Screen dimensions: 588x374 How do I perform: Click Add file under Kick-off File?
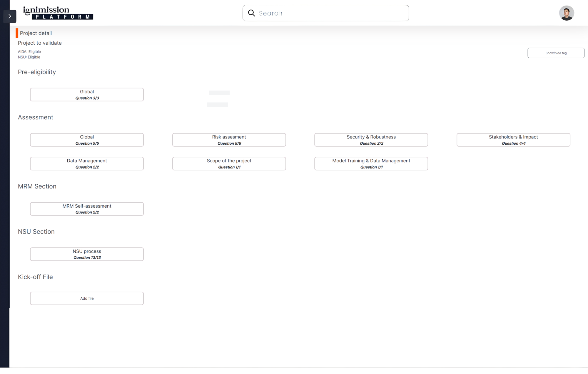[87, 298]
